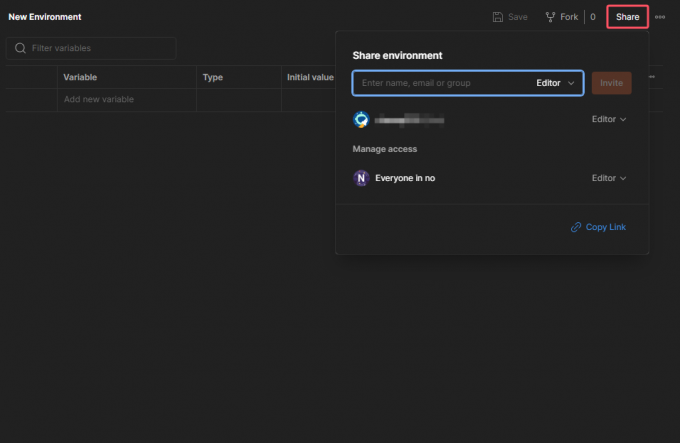Open the Editor dropdown for Everyone in no

point(609,178)
